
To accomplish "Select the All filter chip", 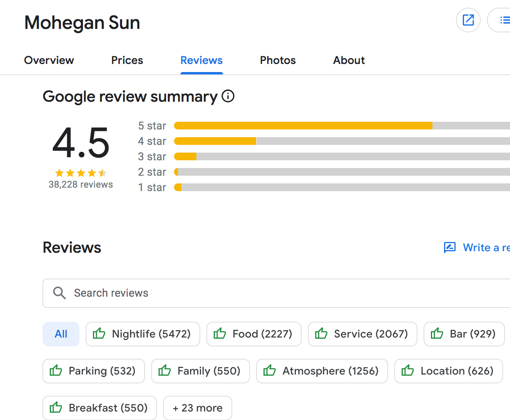I will [x=61, y=334].
